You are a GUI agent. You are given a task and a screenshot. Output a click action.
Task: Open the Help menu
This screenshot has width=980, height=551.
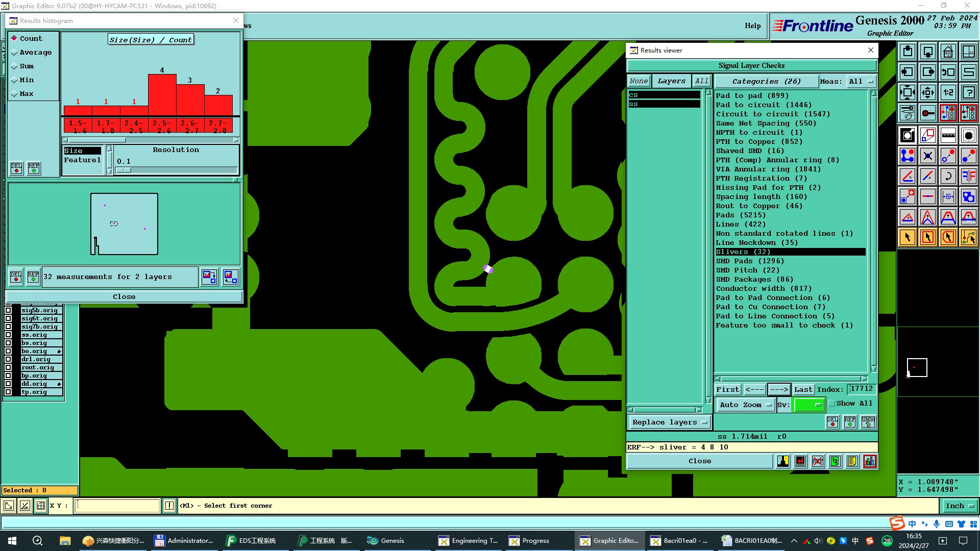(752, 26)
